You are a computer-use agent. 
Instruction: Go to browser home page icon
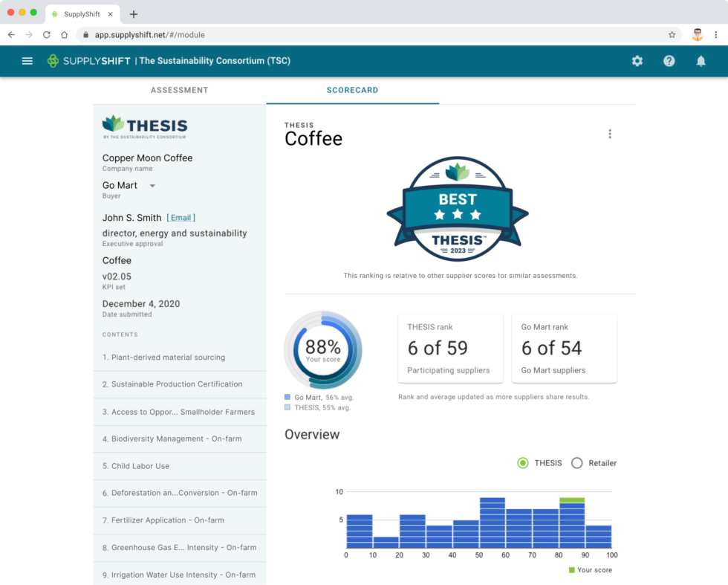point(64,35)
